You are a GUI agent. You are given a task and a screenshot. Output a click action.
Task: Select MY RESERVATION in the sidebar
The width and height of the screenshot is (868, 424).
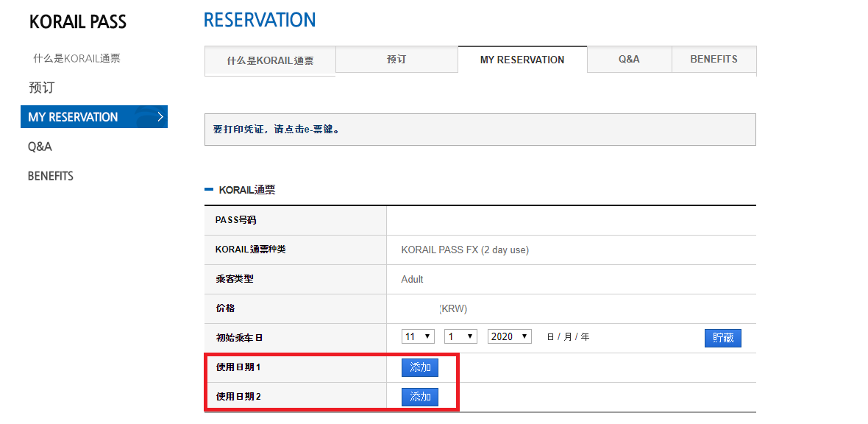[94, 117]
